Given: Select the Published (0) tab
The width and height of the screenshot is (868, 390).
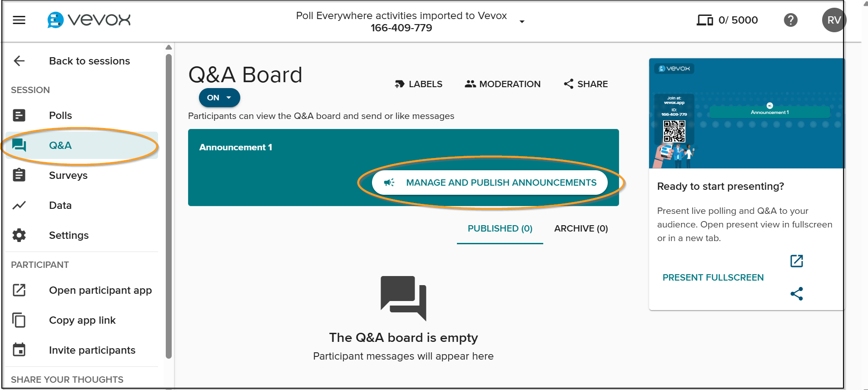Looking at the screenshot, I should click(x=500, y=228).
